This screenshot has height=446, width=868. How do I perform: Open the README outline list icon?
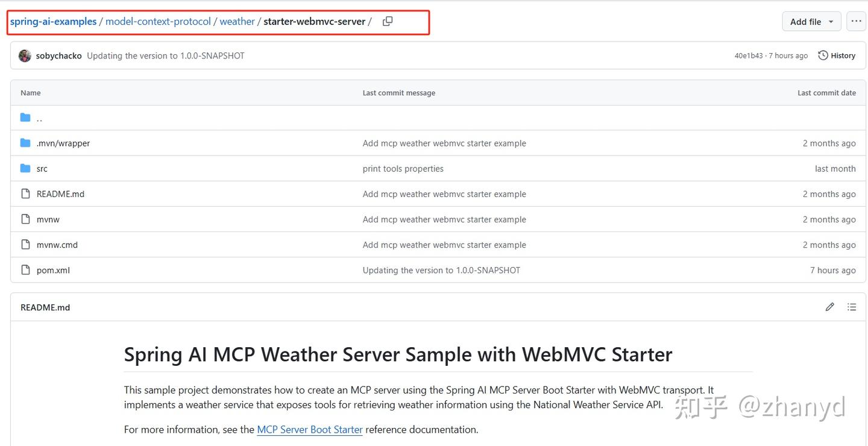pyautogui.click(x=852, y=307)
